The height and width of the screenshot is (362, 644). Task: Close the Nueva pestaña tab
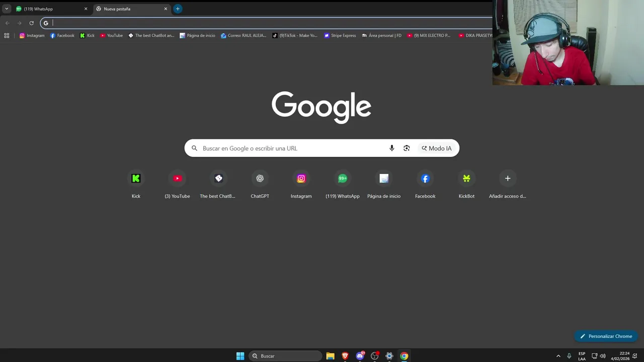click(x=166, y=9)
